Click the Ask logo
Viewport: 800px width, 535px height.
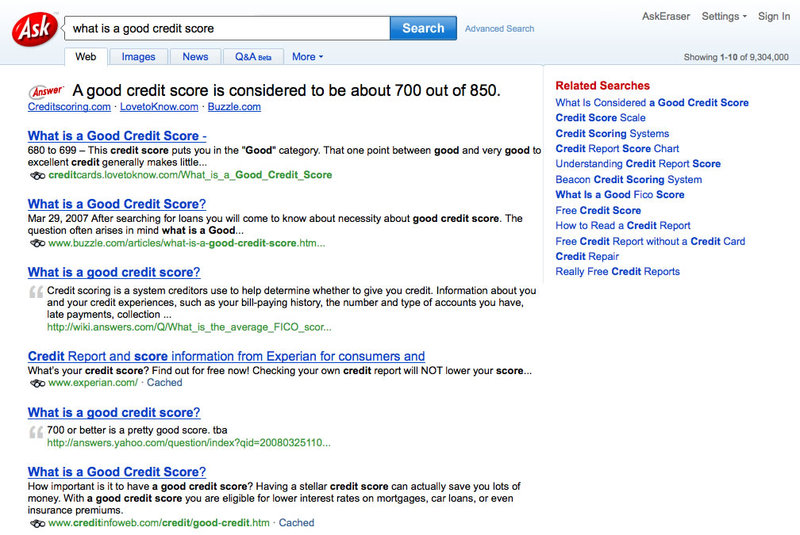(35, 29)
